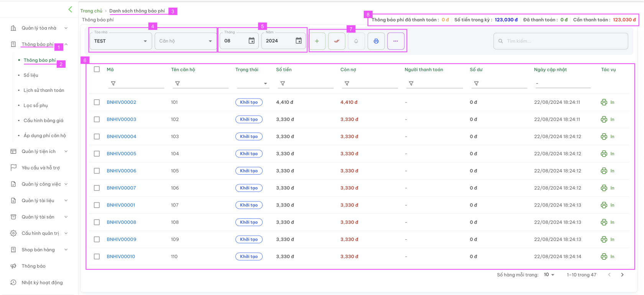Collapse the Thông báo phí menu chevron
Image resolution: width=644 pixels, height=295 pixels.
(66, 44)
